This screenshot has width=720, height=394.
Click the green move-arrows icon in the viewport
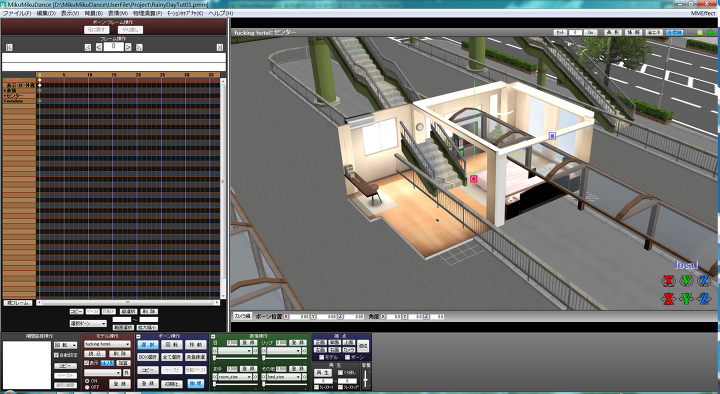coord(710,33)
